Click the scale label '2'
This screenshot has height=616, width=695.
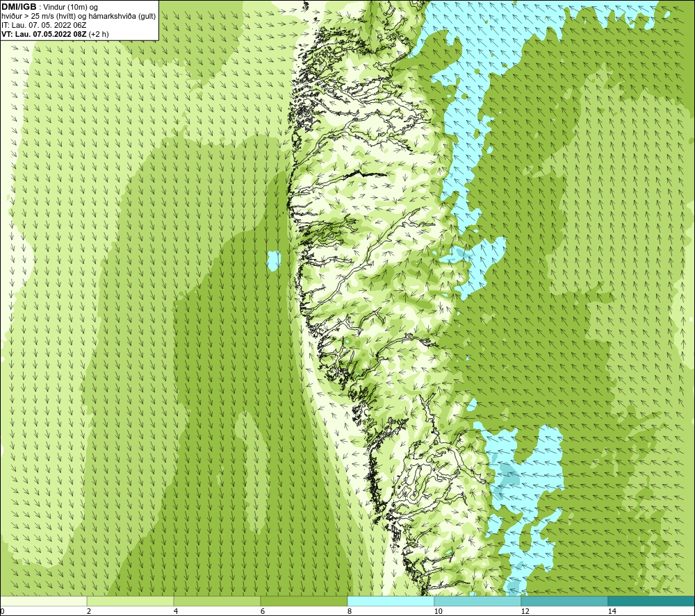[x=89, y=611]
